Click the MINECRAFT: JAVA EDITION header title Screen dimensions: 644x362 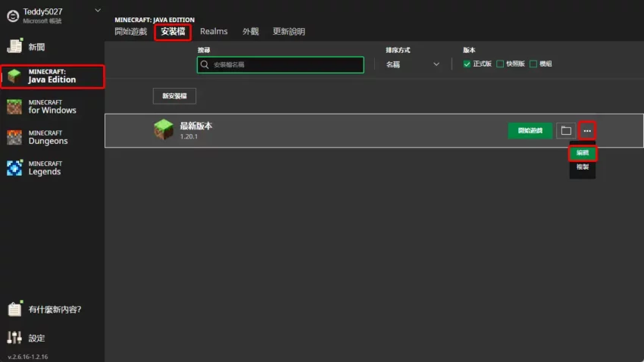click(x=155, y=20)
